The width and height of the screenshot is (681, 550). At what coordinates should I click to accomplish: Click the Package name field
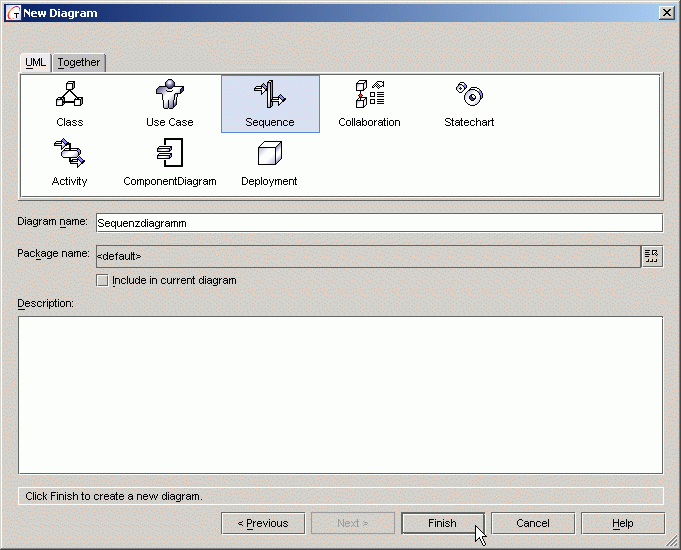pyautogui.click(x=366, y=256)
